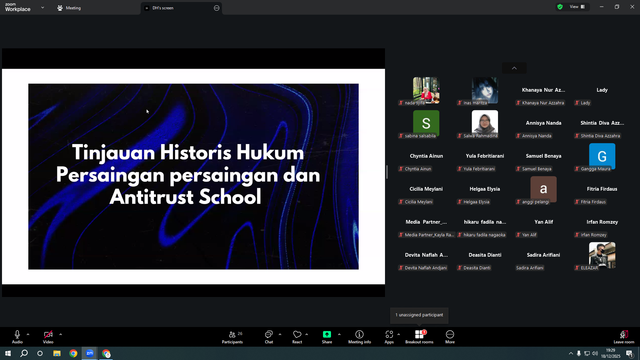Click Leave room
The height and width of the screenshot is (360, 640).
coord(624,337)
